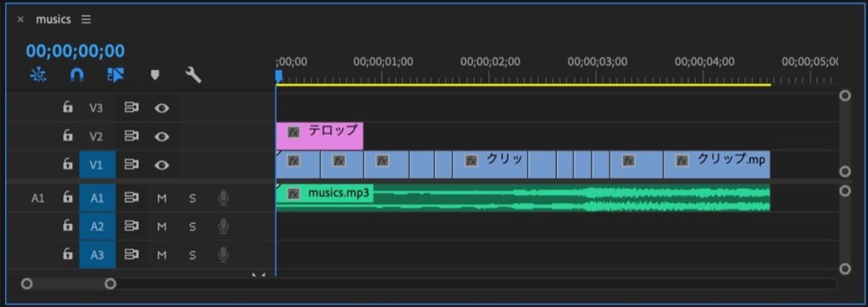Toggle lock on track V1
The width and height of the screenshot is (868, 307).
68,165
